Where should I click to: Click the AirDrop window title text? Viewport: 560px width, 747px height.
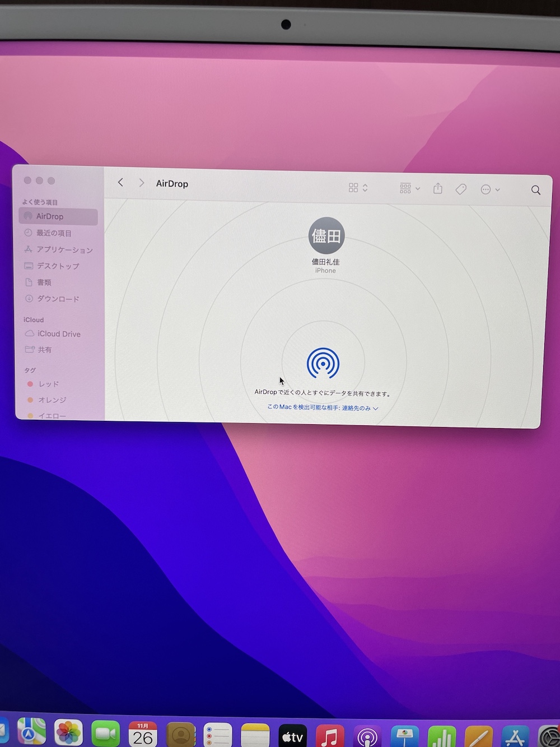click(x=172, y=184)
